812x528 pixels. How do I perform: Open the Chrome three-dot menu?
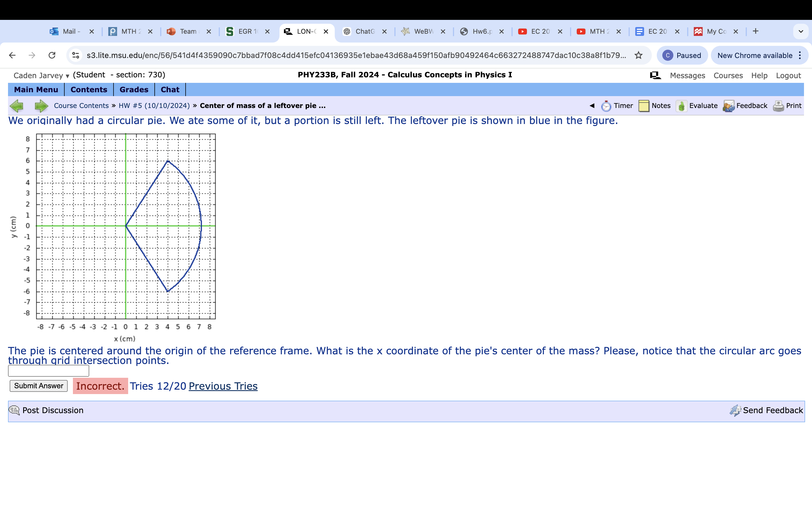tap(800, 55)
